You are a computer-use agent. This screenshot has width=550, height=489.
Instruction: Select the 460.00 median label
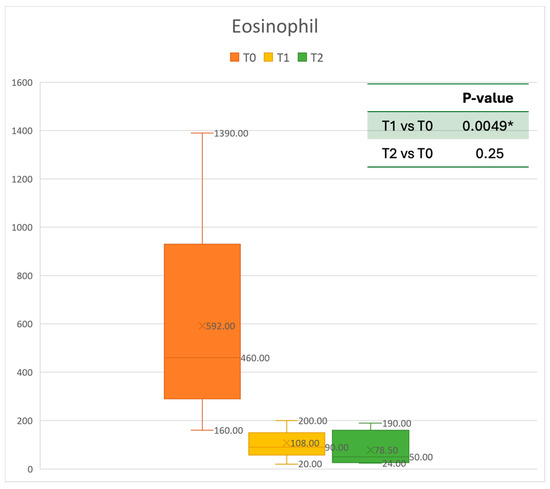click(x=255, y=358)
